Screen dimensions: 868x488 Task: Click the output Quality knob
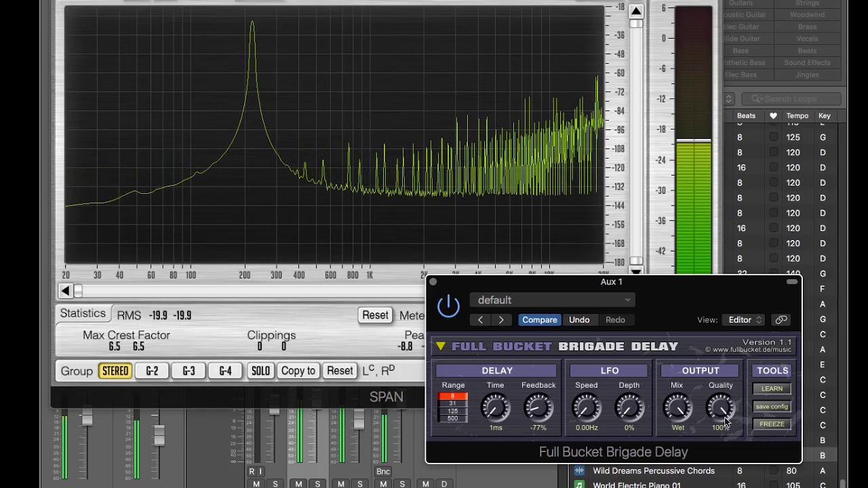click(720, 407)
